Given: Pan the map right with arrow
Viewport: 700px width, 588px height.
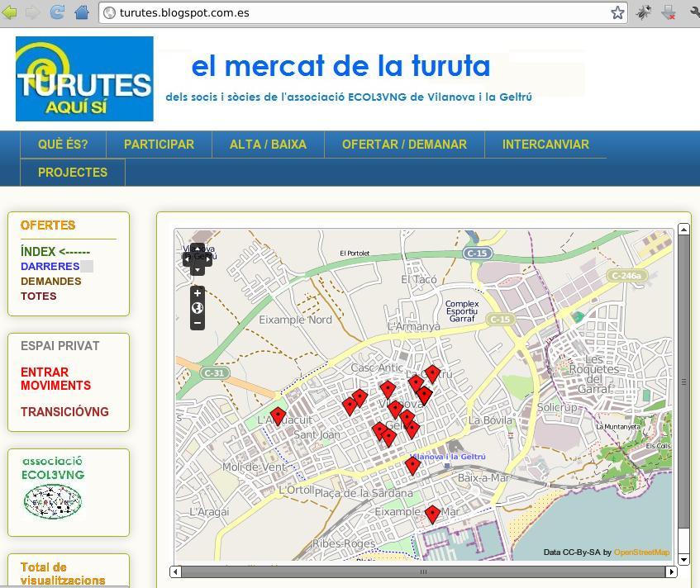Looking at the screenshot, I should click(x=207, y=258).
